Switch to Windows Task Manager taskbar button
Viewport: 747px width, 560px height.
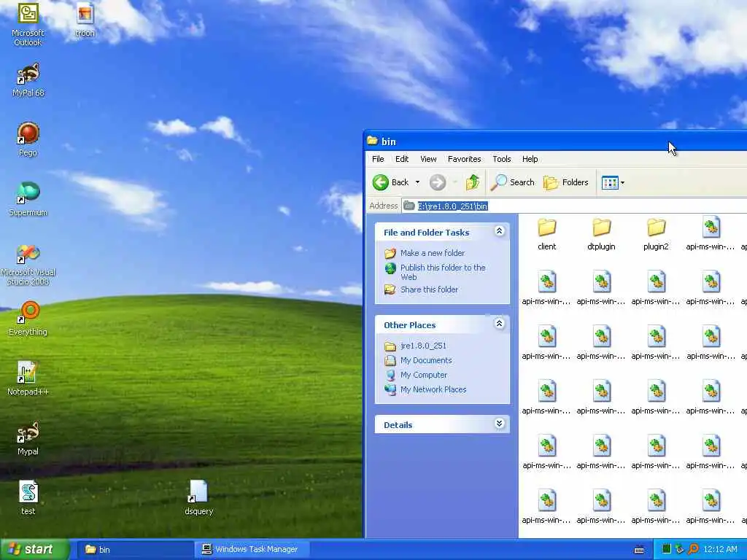pos(252,550)
